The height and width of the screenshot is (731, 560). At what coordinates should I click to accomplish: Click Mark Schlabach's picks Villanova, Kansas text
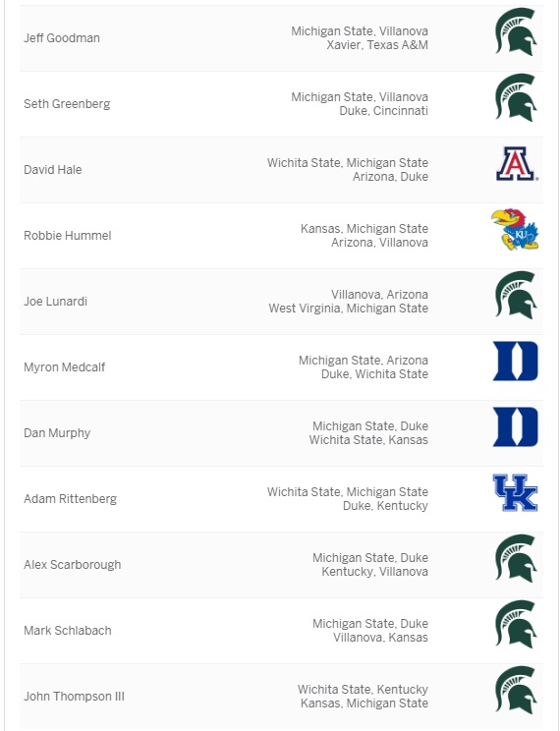pos(380,637)
